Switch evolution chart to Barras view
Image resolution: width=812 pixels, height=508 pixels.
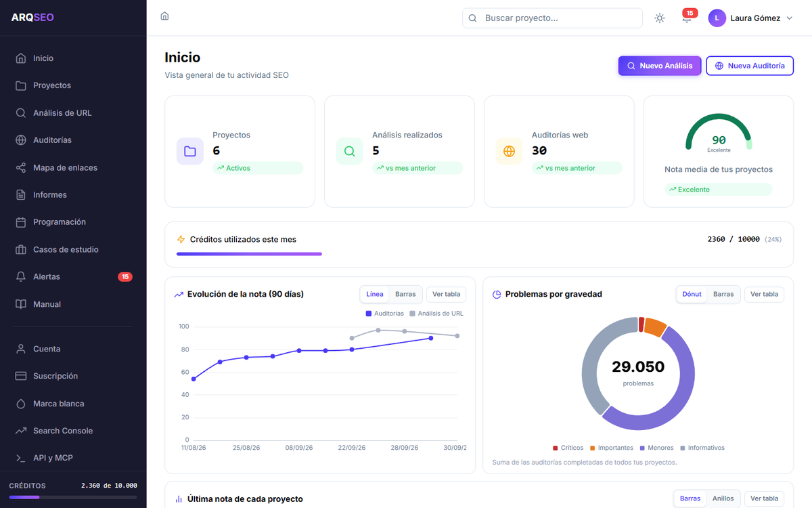405,294
